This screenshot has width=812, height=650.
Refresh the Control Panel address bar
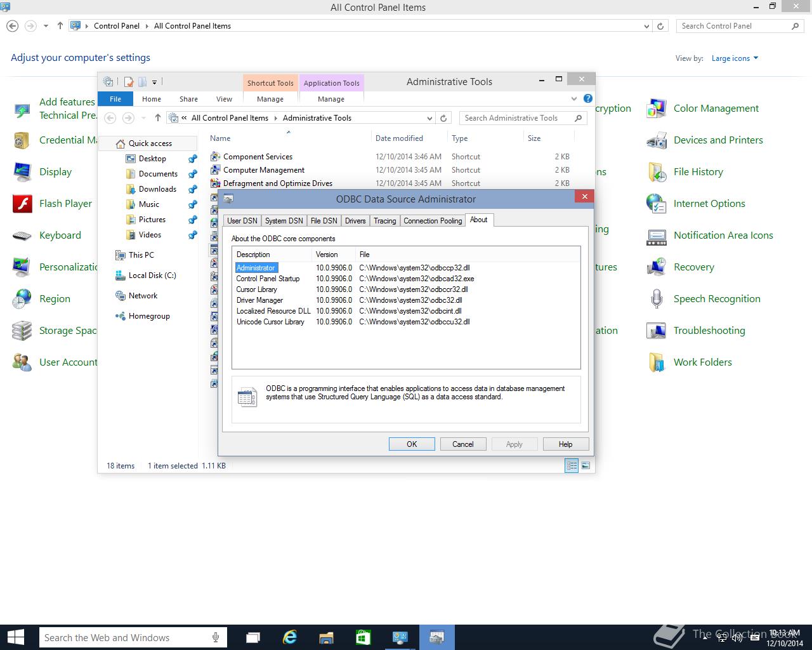pos(660,26)
